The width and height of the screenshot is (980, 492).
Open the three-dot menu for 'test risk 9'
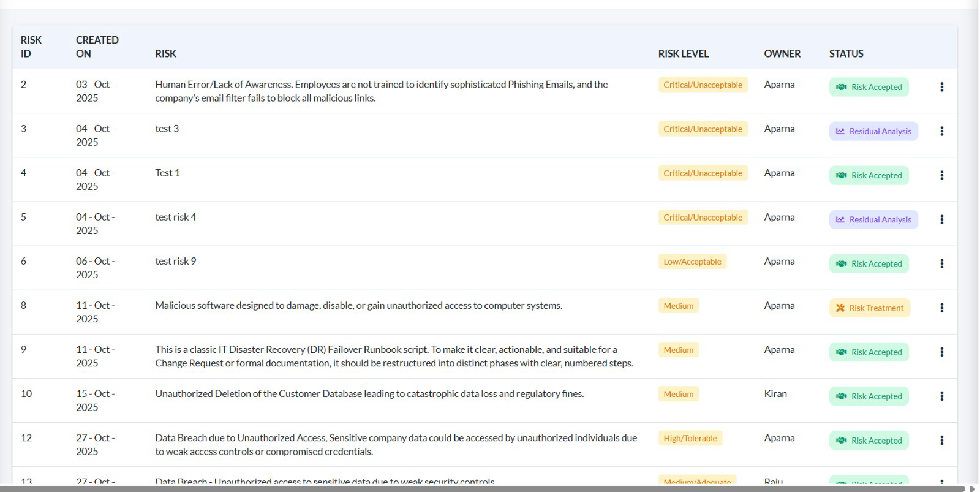click(941, 263)
